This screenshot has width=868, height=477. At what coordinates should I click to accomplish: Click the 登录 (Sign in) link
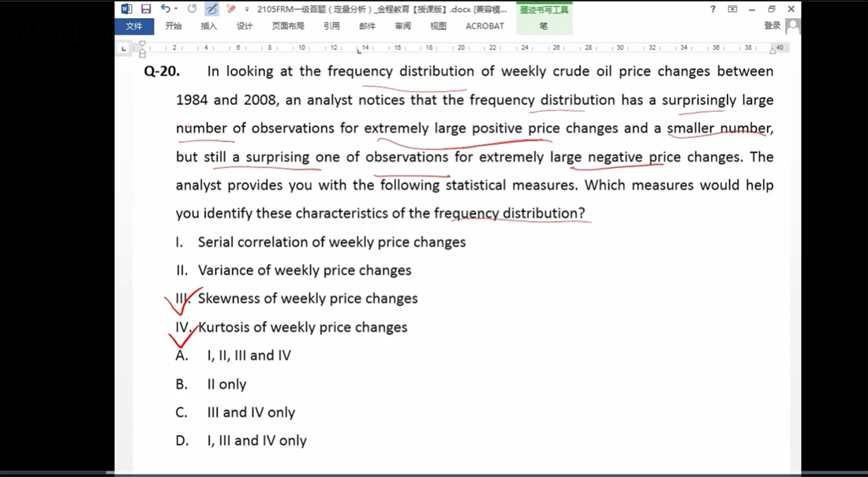click(773, 25)
